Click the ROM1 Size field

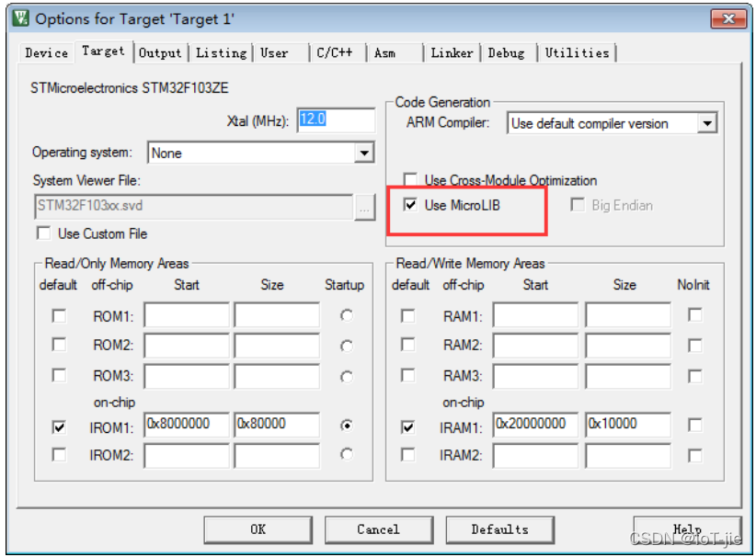pyautogui.click(x=277, y=315)
